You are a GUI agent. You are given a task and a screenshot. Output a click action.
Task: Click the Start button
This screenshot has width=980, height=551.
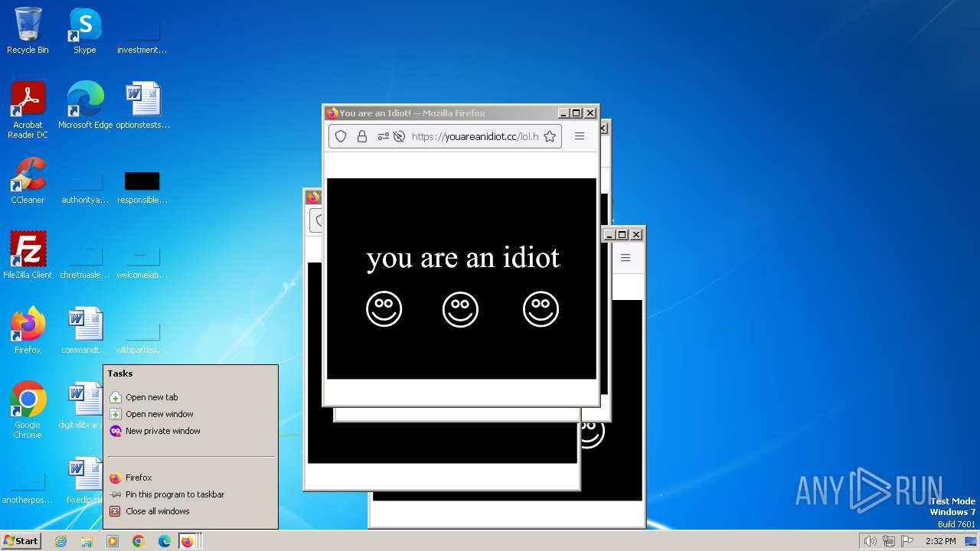[x=21, y=541]
